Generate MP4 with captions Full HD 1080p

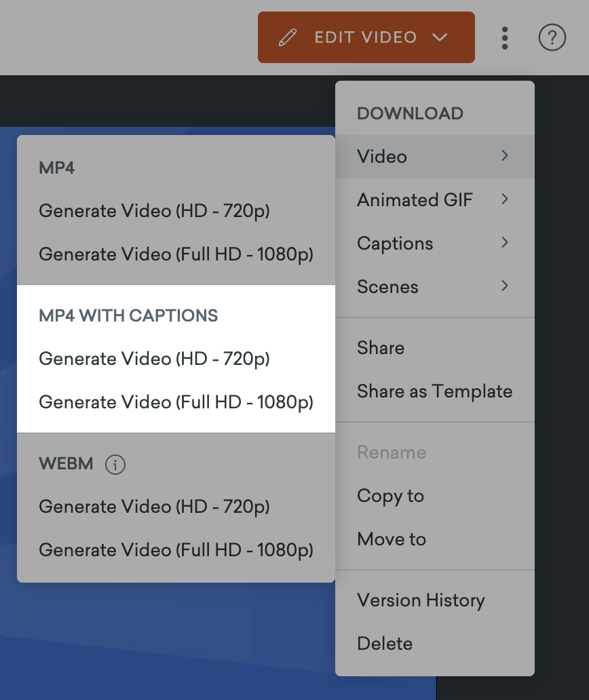point(176,402)
